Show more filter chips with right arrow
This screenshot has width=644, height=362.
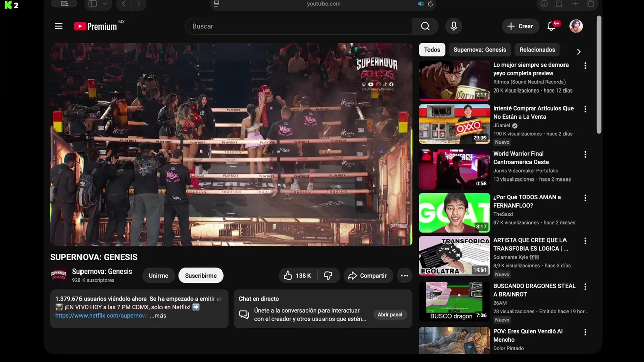pos(579,51)
